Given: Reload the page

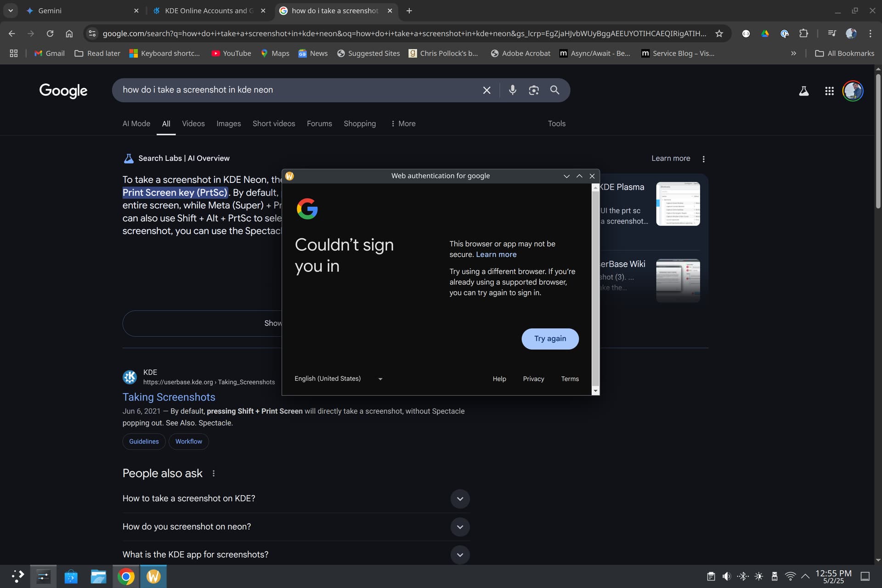Looking at the screenshot, I should click(50, 34).
